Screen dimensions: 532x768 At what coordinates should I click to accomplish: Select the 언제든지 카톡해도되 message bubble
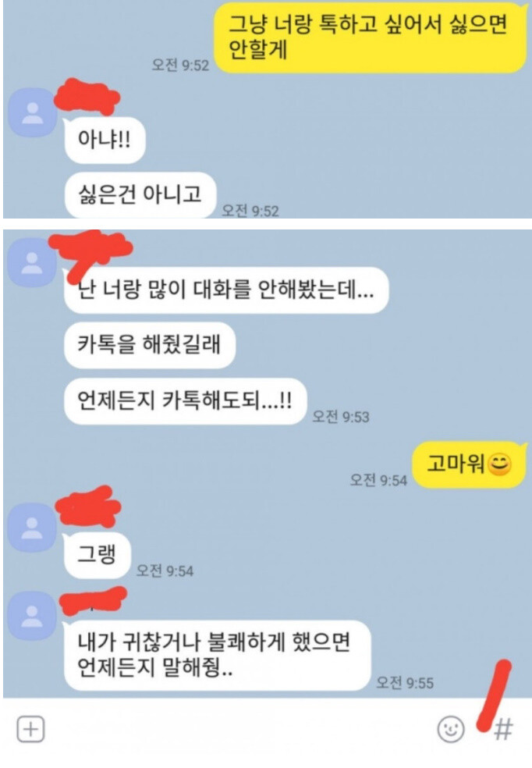[186, 401]
